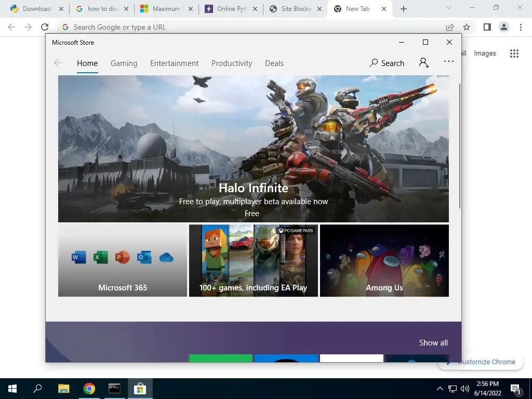This screenshot has width=532, height=399.
Task: Open the three-dots See more menu
Action: 448,61
